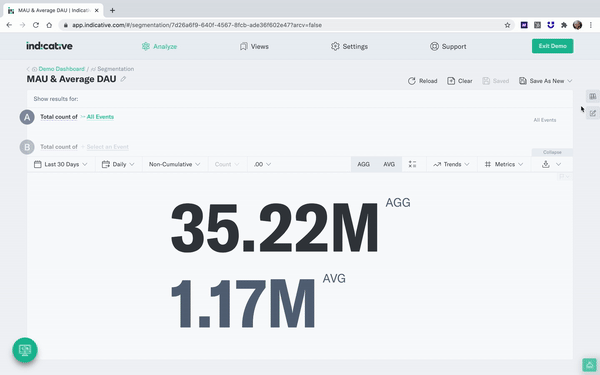Click the browser profile avatar
The height and width of the screenshot is (375, 600).
(577, 25)
